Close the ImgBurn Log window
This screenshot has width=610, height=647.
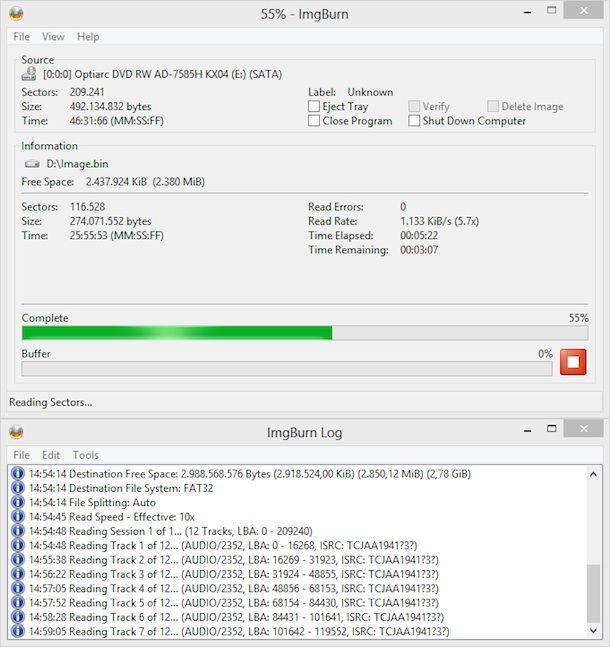coord(584,429)
